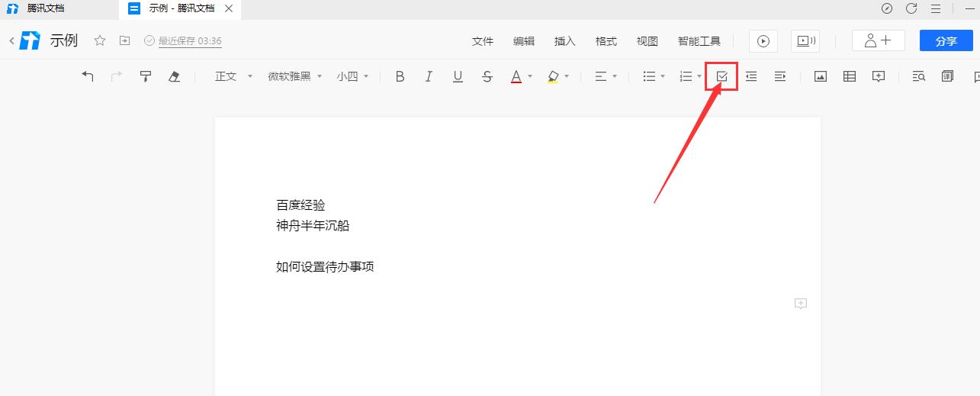Apply the red font color
The width and height of the screenshot is (980, 396).
pyautogui.click(x=516, y=76)
